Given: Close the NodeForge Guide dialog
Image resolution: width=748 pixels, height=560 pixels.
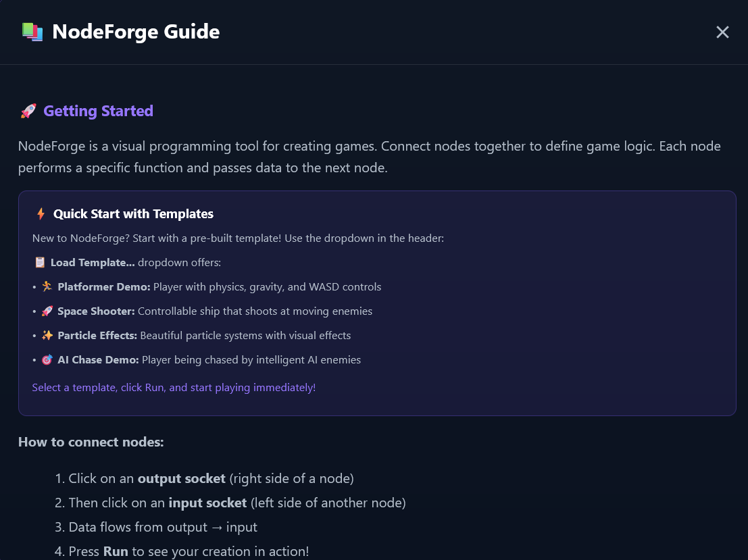Looking at the screenshot, I should [722, 32].
